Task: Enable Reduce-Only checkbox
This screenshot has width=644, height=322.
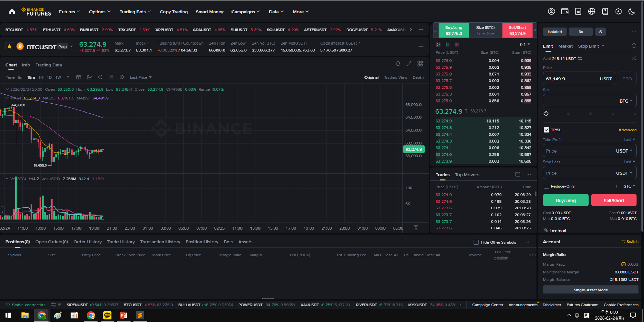Action: point(546,186)
